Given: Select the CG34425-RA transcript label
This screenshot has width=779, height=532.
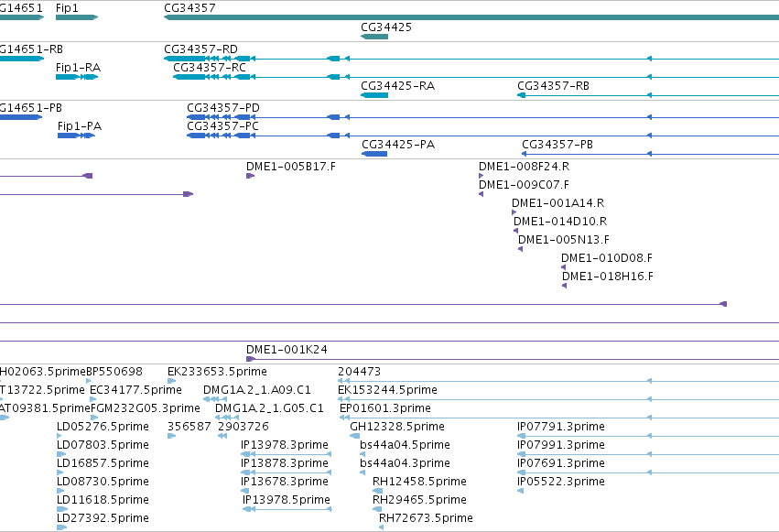Looking at the screenshot, I should 398,86.
